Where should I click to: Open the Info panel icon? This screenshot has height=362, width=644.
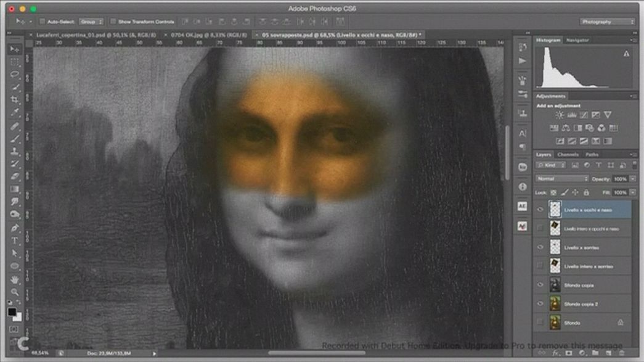coord(523,186)
